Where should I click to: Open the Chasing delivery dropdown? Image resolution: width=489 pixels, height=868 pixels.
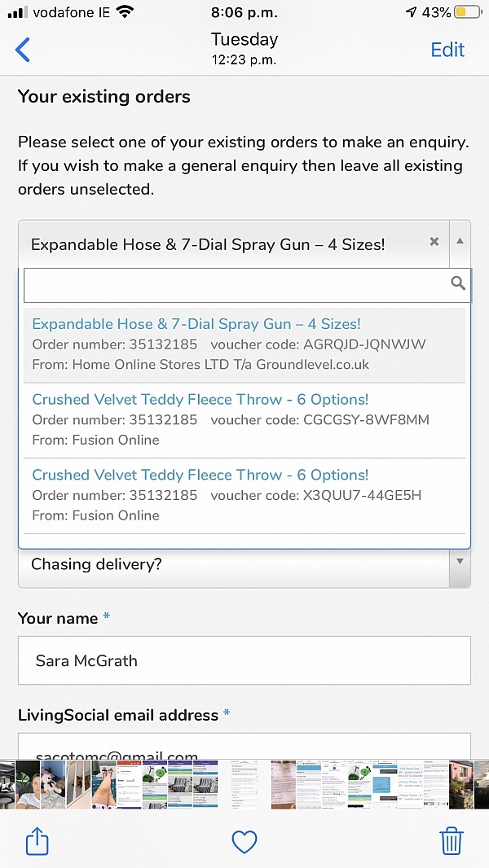[244, 564]
